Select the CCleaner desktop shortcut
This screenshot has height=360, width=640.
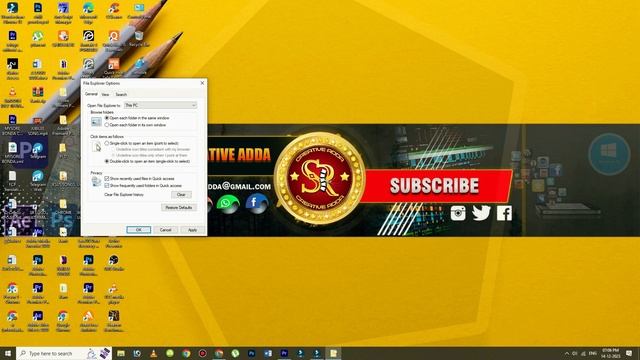pyautogui.click(x=113, y=11)
